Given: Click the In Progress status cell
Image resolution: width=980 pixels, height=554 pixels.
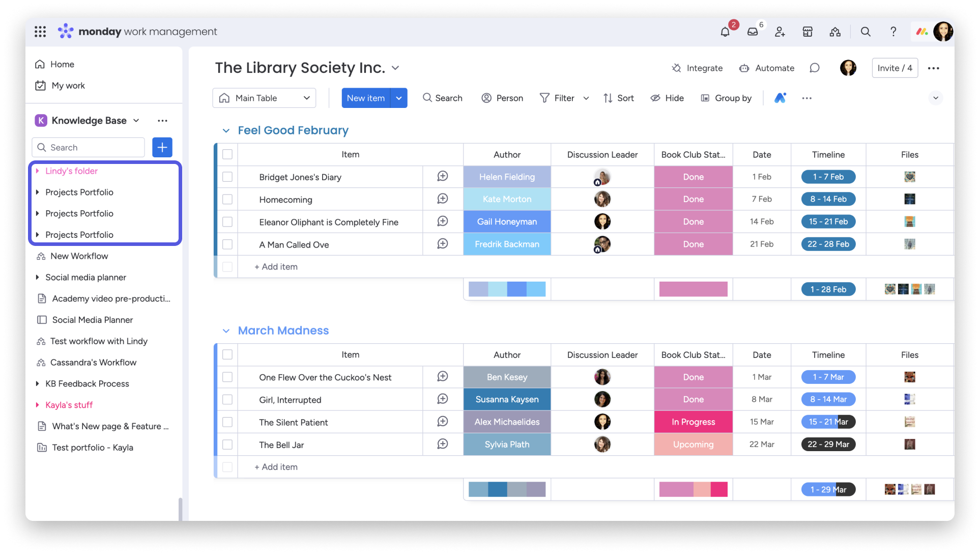Looking at the screenshot, I should pyautogui.click(x=693, y=422).
